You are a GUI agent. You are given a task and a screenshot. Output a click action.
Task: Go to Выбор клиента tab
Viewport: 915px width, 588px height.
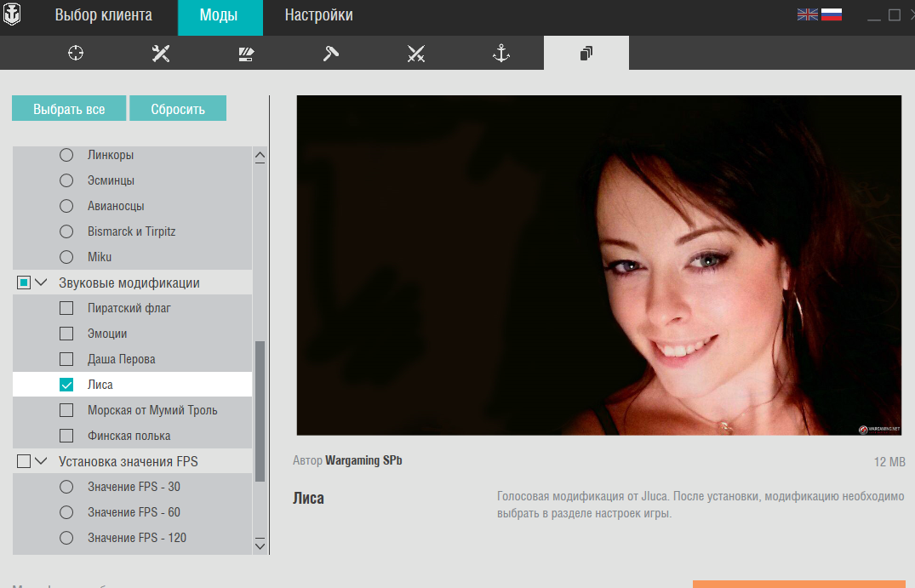(104, 15)
